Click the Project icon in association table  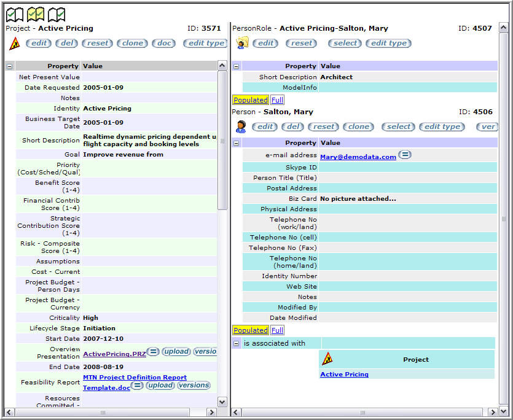(x=328, y=359)
